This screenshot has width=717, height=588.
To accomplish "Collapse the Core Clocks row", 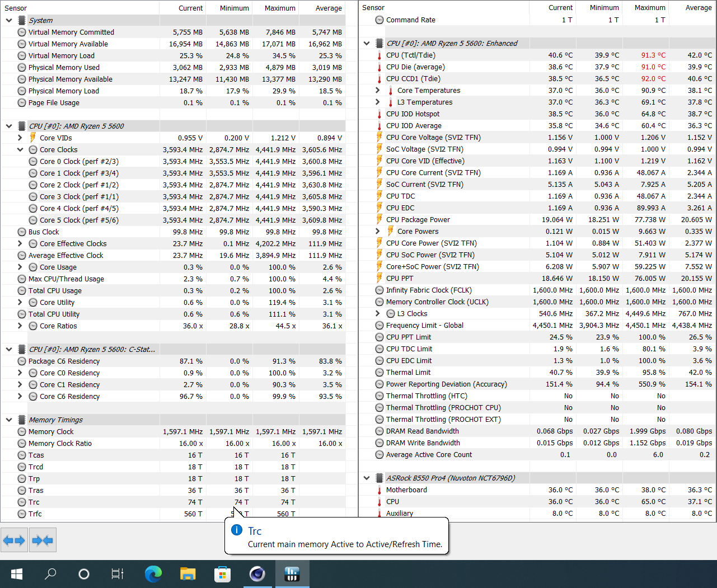I will pyautogui.click(x=20, y=149).
